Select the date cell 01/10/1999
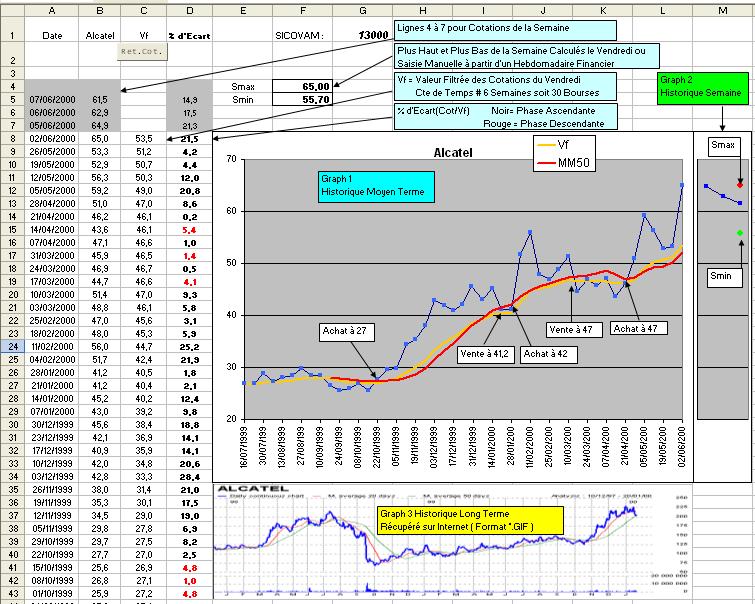 click(x=52, y=593)
